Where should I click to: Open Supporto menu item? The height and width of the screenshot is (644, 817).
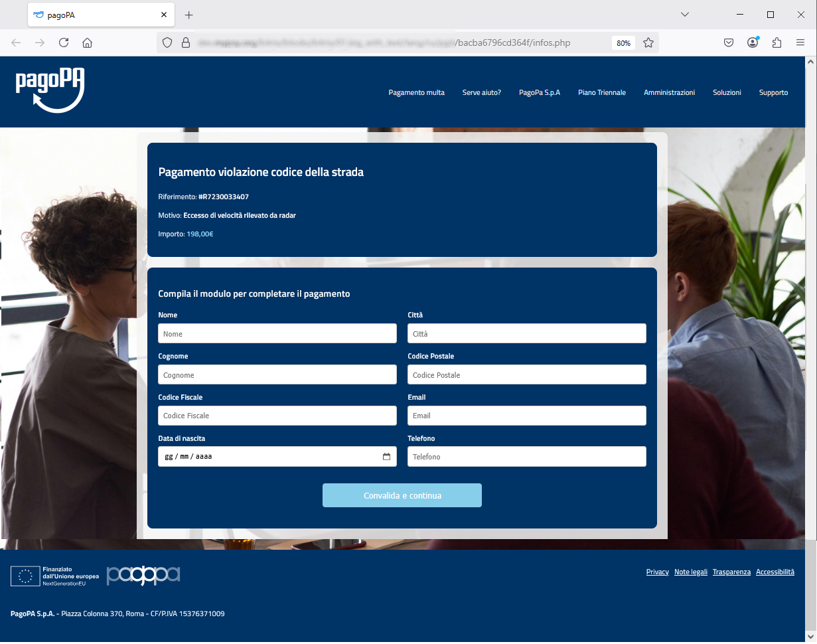773,92
